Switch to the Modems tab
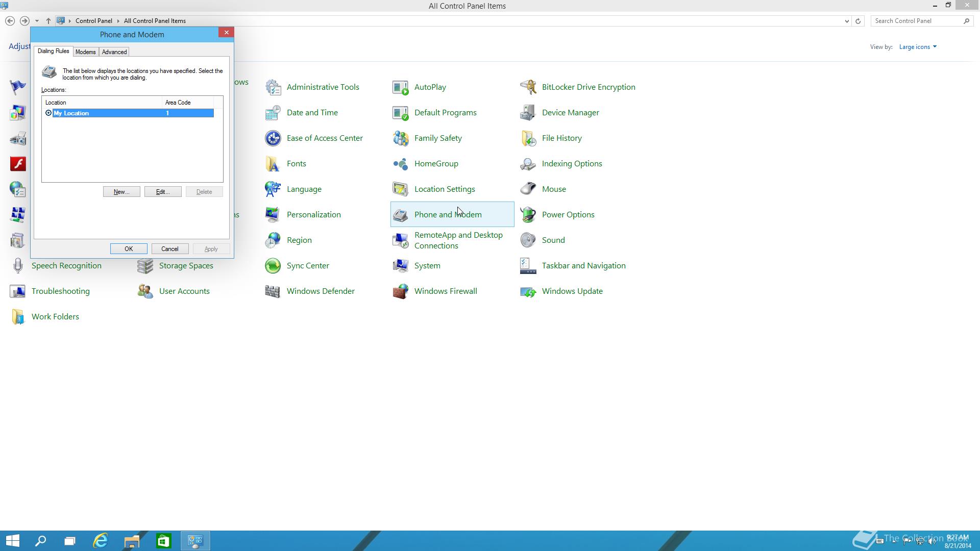 [x=85, y=52]
